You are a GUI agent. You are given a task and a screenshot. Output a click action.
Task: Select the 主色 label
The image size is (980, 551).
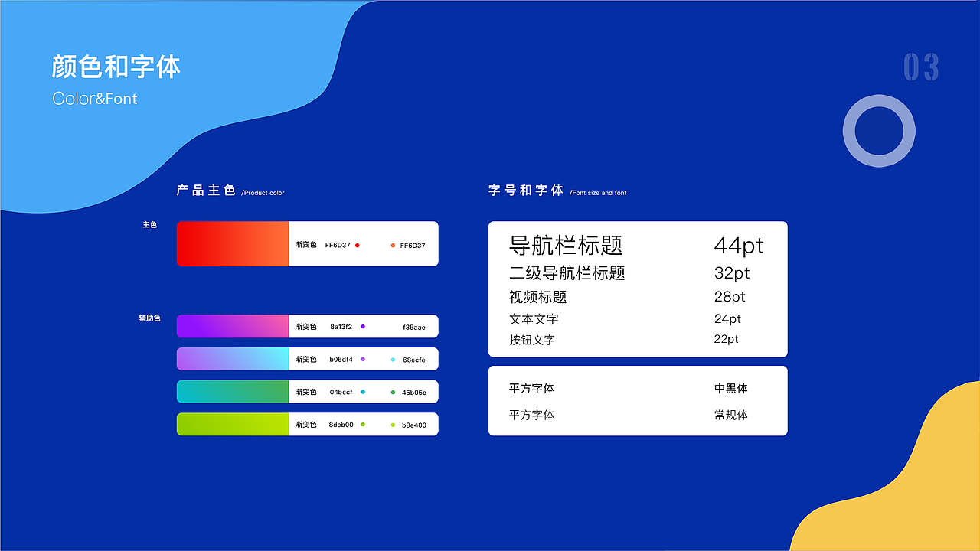(x=150, y=225)
